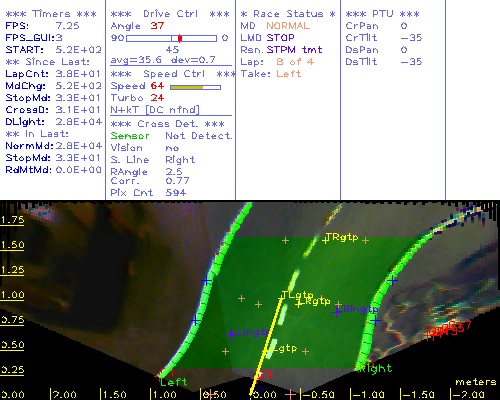Click the Take Left value
The image size is (500, 400).
(x=289, y=74)
